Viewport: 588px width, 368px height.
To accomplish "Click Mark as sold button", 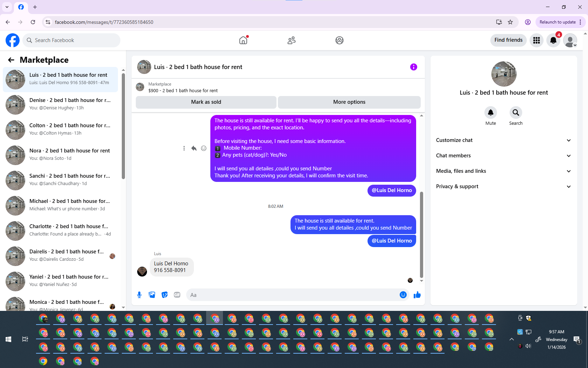I will click(206, 102).
